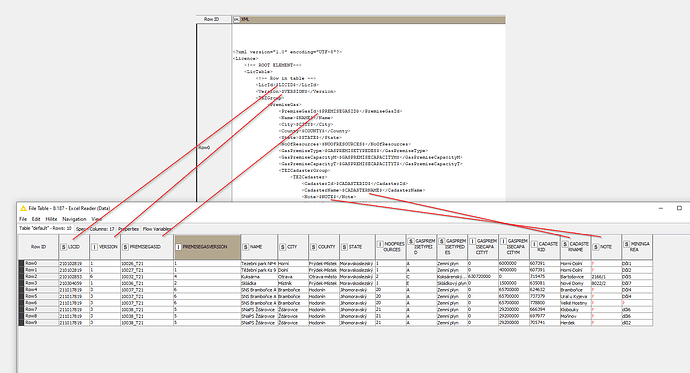Switch to the Table "default" - Rows: 10 tab
Viewport: 690px width, 373px height.
pos(45,229)
